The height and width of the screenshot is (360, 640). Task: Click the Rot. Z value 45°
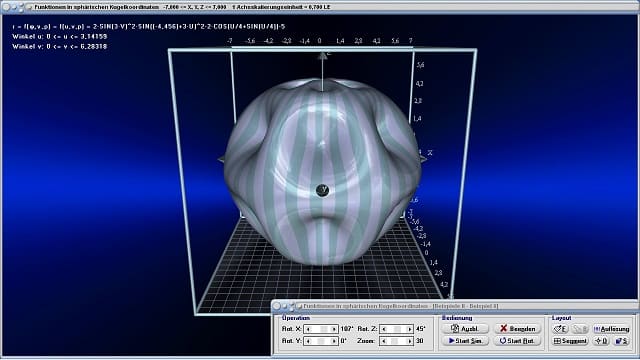421,329
